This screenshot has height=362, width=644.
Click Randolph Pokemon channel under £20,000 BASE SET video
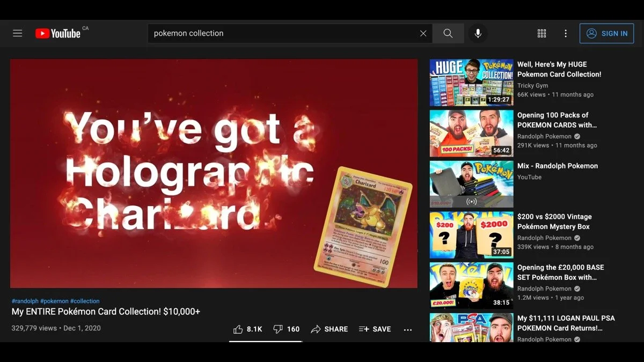point(544,289)
